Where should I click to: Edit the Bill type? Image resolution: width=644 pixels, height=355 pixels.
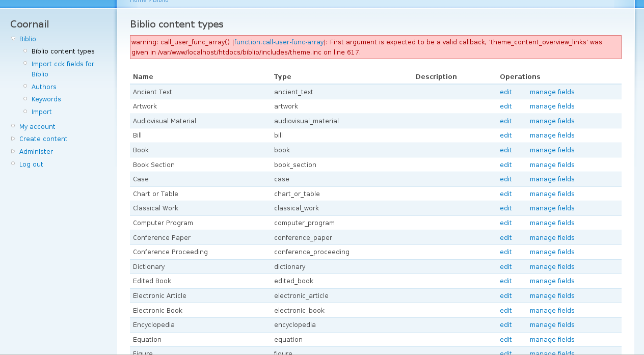pyautogui.click(x=505, y=135)
